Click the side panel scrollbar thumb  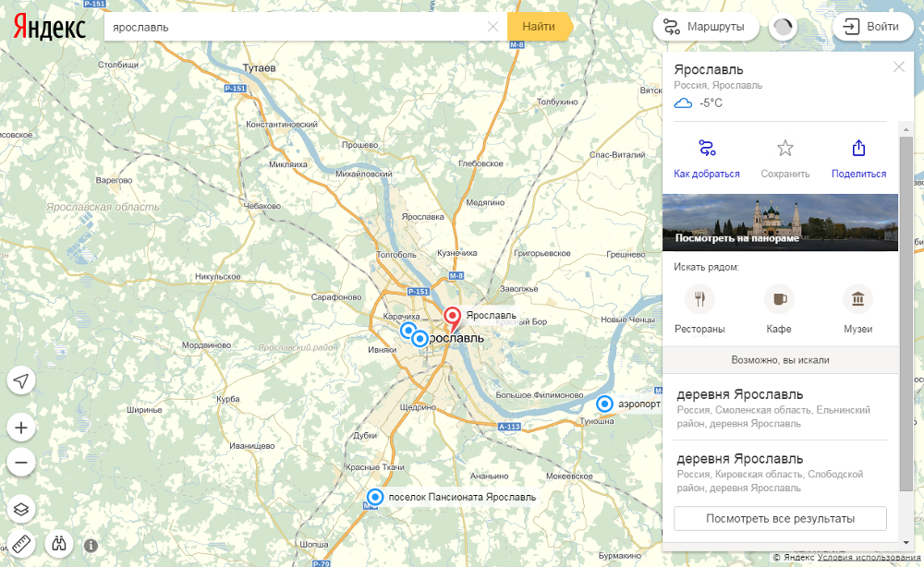(906, 313)
